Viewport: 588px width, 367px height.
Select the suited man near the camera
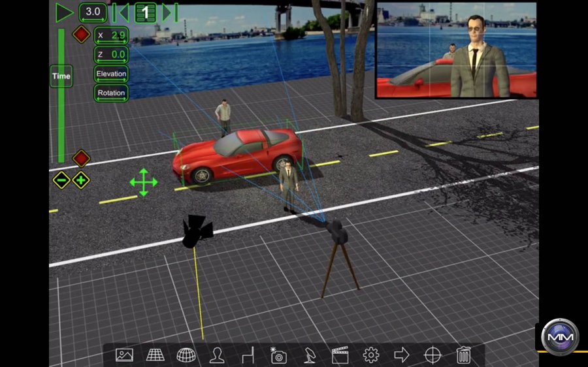coord(289,187)
